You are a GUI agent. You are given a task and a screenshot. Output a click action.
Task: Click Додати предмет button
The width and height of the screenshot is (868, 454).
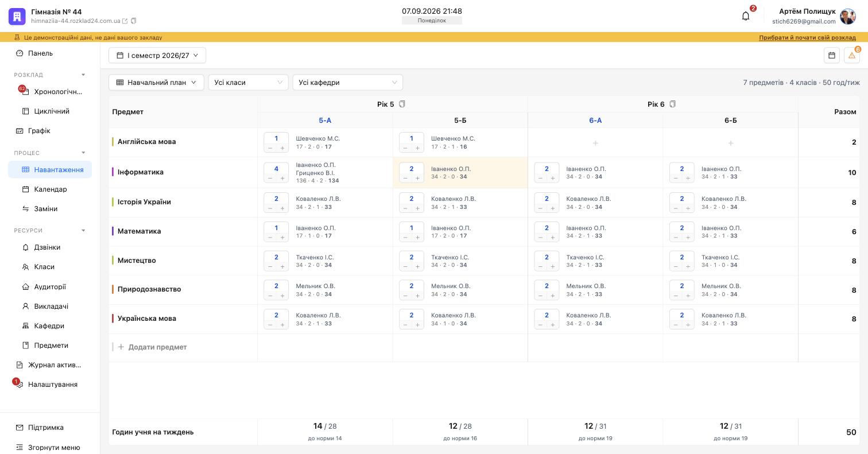(152, 347)
